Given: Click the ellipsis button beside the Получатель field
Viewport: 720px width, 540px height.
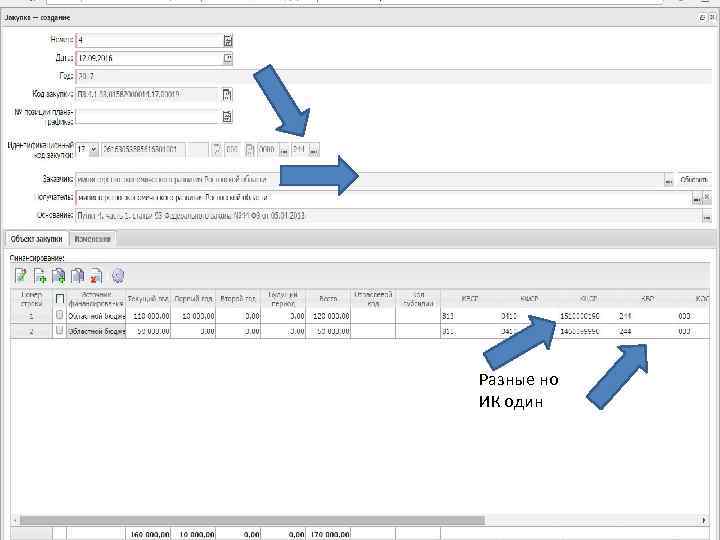Looking at the screenshot, I should (697, 198).
